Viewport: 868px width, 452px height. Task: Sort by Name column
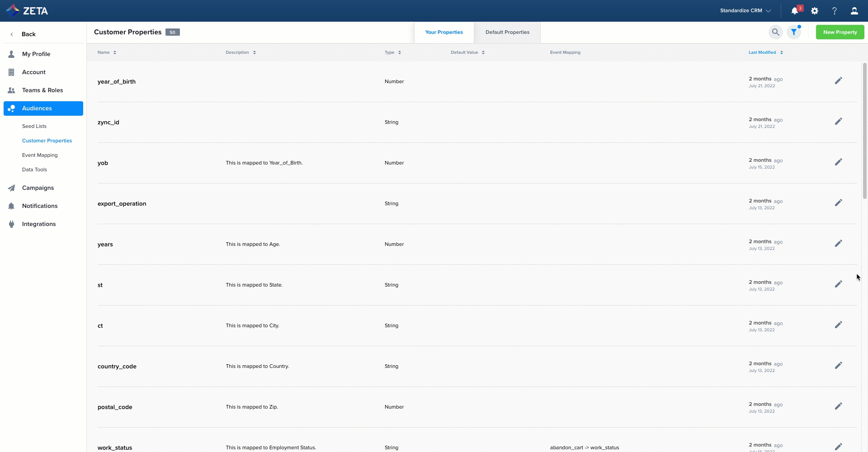[107, 52]
